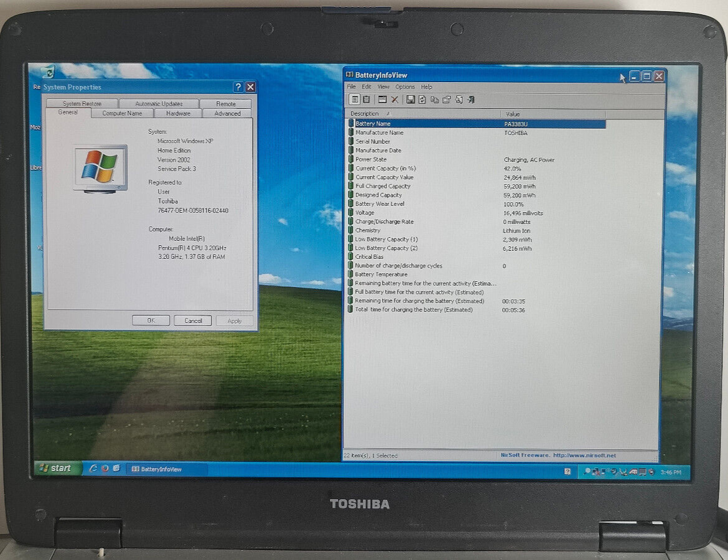Click the Windows start button

point(58,468)
